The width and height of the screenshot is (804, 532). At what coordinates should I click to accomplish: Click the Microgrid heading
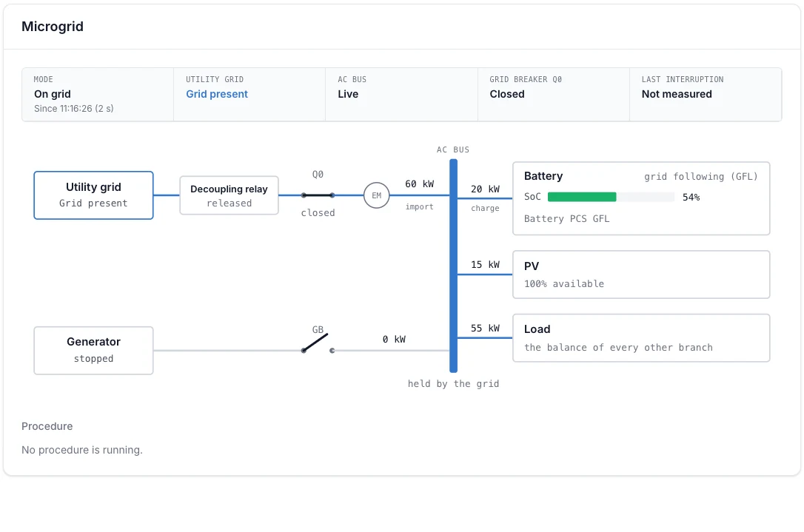point(53,27)
